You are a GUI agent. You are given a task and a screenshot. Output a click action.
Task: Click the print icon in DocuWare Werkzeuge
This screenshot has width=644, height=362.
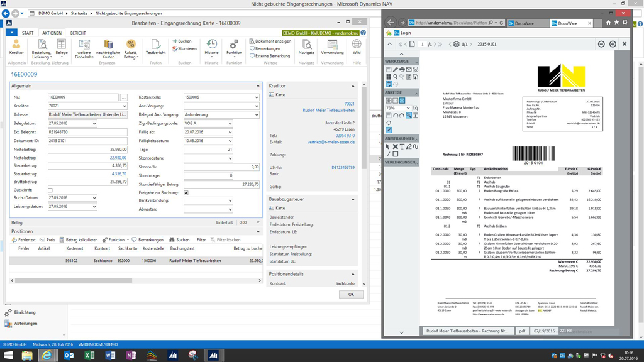[x=402, y=70]
